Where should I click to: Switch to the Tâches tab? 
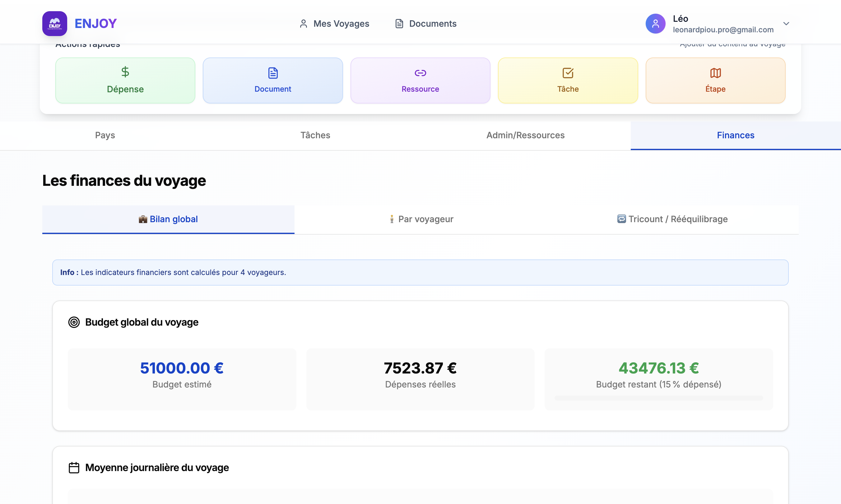315,135
